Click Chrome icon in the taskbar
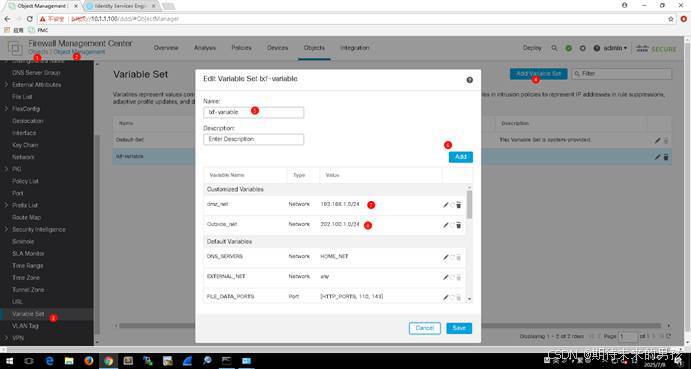This screenshot has width=691, height=369. point(108,361)
